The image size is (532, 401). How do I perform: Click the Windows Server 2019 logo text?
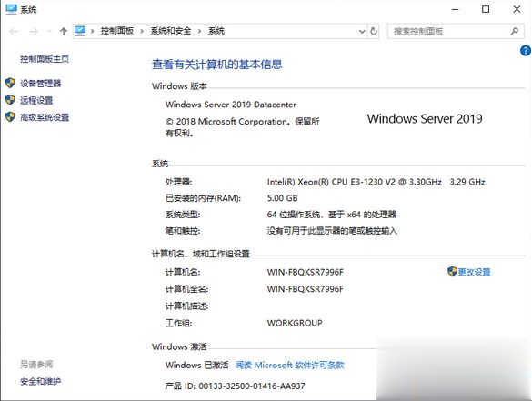click(x=425, y=119)
